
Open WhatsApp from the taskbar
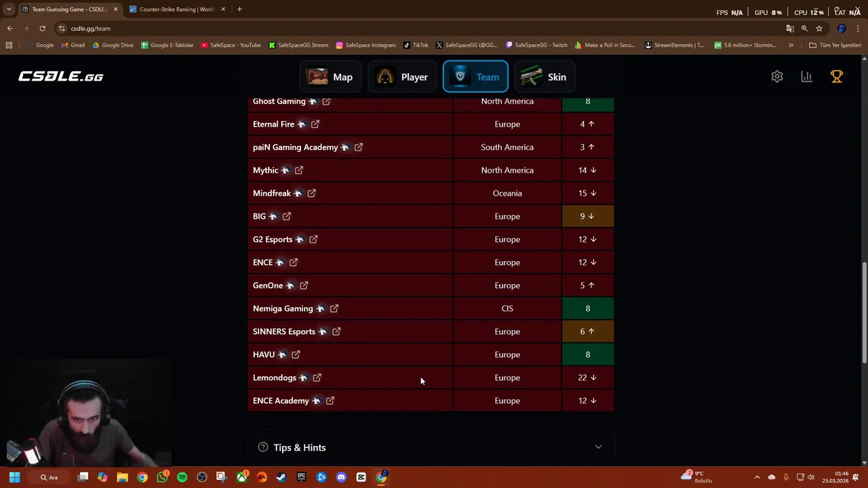coord(162,477)
